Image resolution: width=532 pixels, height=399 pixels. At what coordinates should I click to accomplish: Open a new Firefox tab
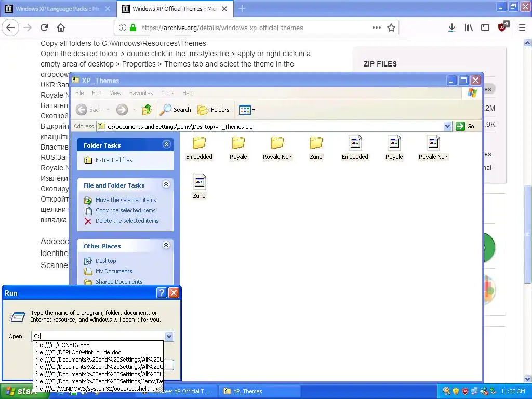(242, 8)
